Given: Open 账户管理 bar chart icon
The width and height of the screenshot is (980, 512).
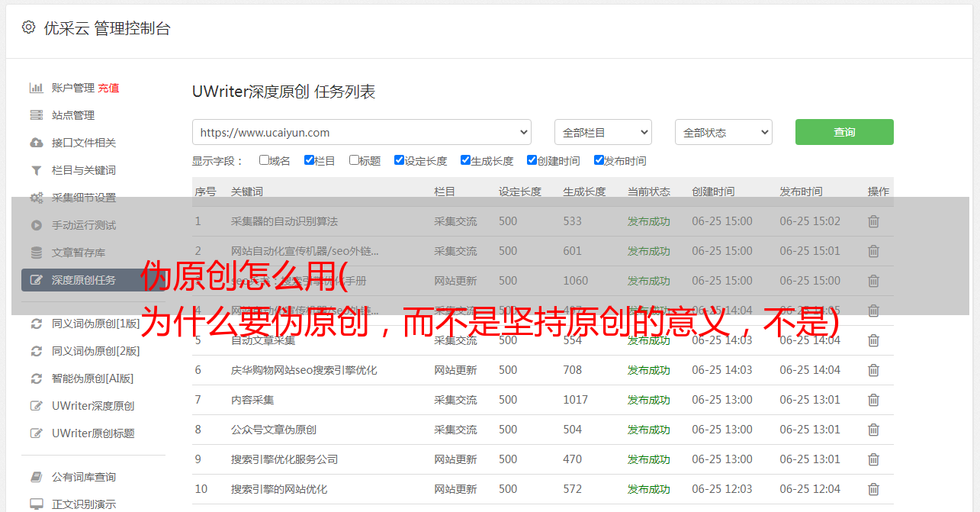Looking at the screenshot, I should tap(36, 88).
